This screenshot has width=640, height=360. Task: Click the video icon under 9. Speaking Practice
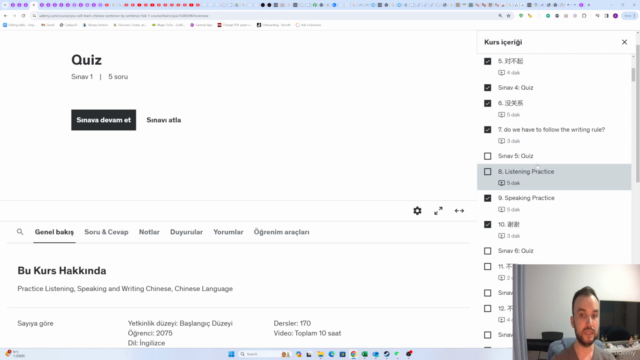(x=501, y=209)
